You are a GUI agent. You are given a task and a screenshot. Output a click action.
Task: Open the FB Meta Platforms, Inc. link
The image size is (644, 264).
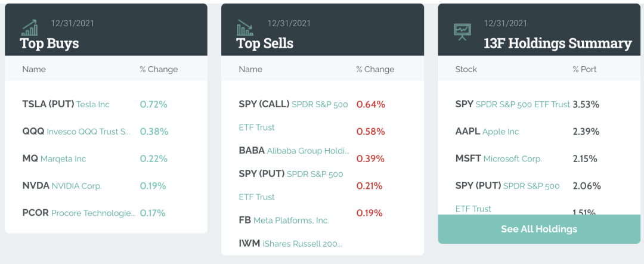pyautogui.click(x=284, y=220)
